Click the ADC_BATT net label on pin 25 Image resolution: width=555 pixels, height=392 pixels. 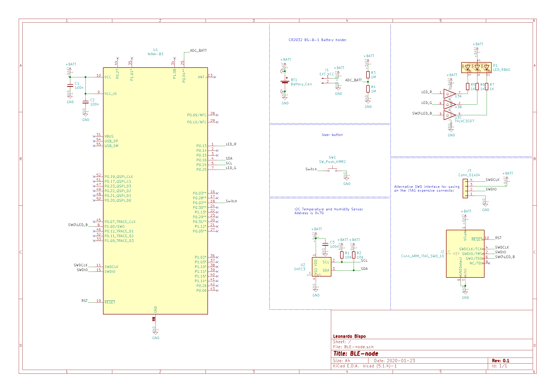click(x=198, y=51)
